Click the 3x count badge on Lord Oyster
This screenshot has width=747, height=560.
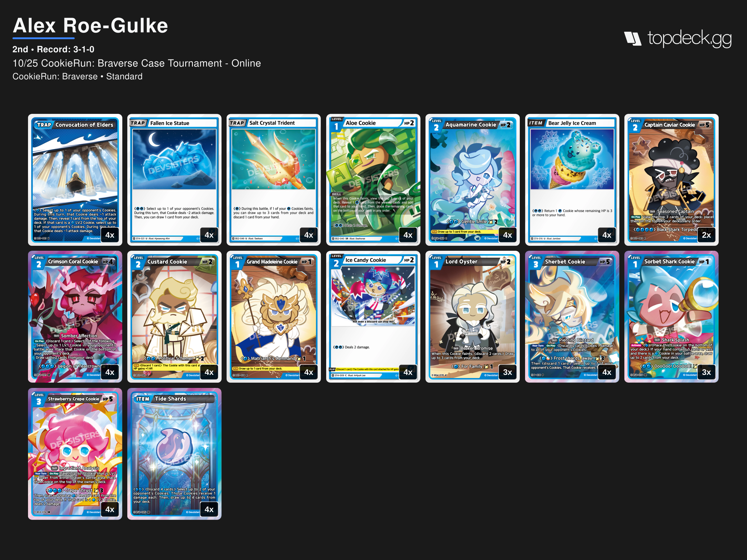507,372
